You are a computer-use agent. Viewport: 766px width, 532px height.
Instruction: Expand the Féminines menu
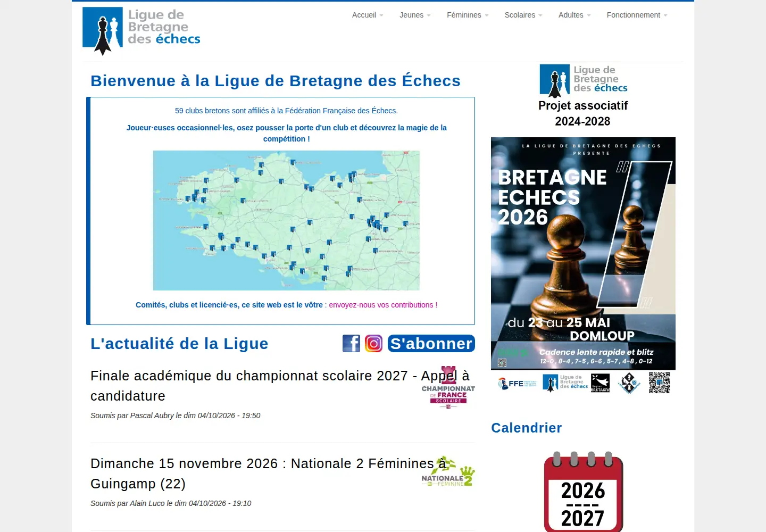coord(468,15)
